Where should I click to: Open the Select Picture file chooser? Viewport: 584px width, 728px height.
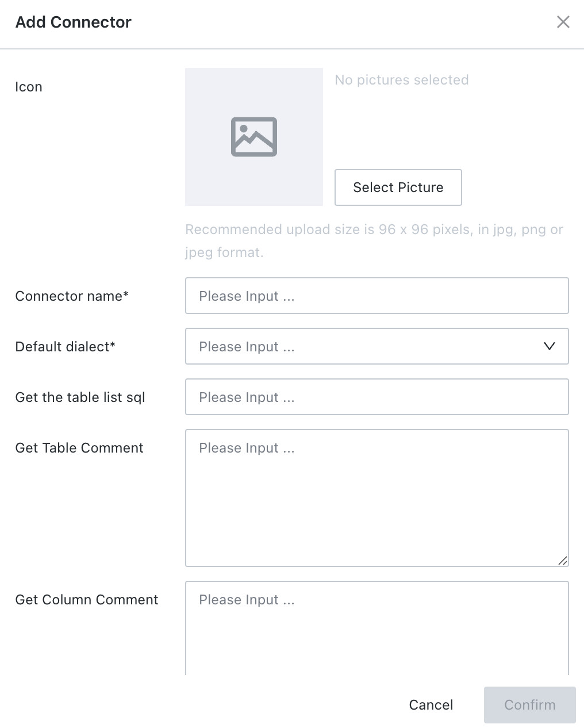point(398,187)
